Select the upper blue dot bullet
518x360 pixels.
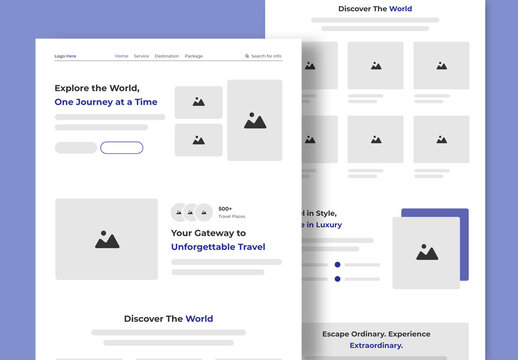(x=337, y=265)
